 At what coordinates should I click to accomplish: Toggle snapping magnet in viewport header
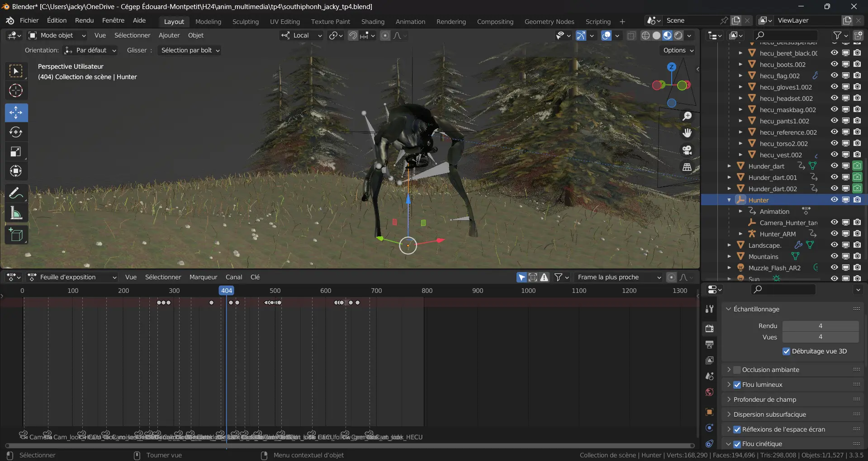point(353,35)
